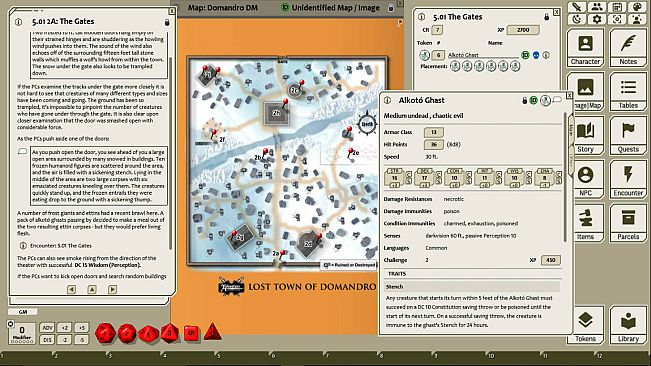This screenshot has width=651, height=366.
Task: Toggle the +2 modifier button
Action: click(64, 328)
